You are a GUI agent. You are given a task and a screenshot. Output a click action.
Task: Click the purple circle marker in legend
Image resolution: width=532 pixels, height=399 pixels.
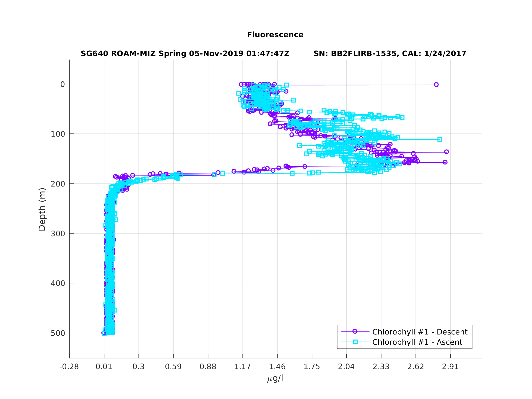click(x=355, y=332)
